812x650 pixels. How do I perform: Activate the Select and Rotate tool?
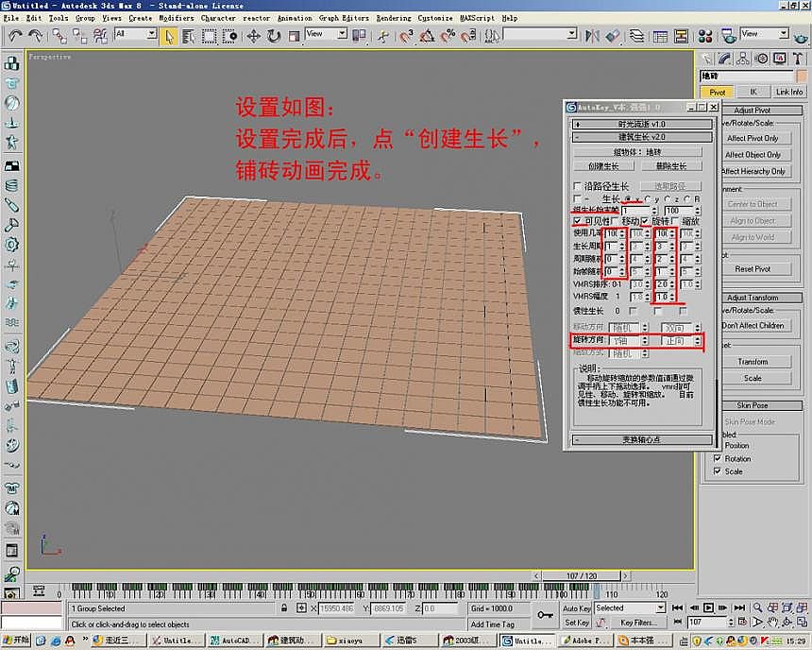click(274, 36)
